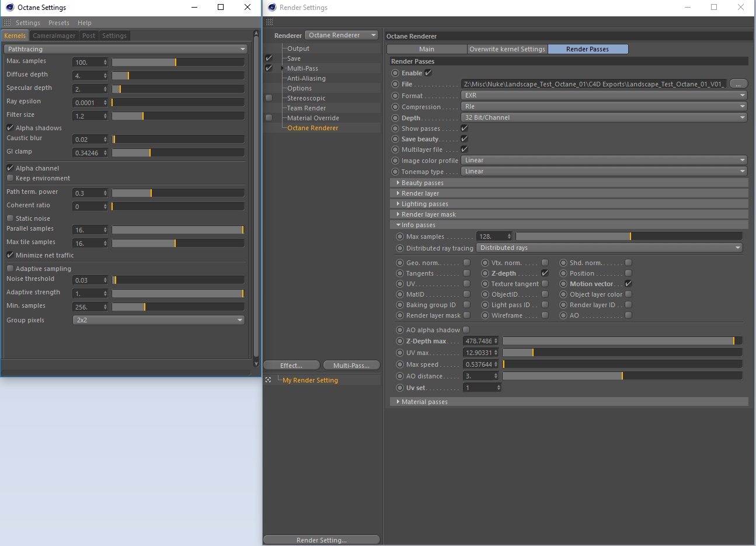Open the Presets menu
The image size is (756, 546).
coord(59,23)
